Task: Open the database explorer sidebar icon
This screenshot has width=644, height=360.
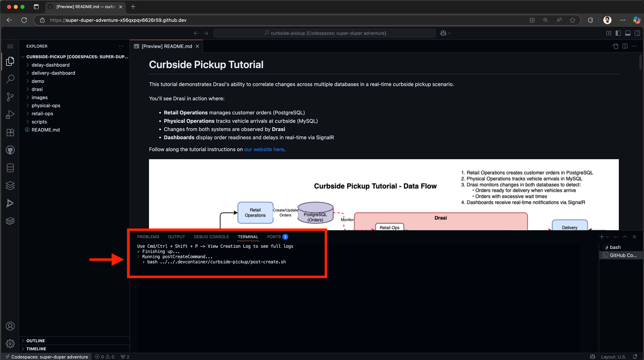Action: point(10,168)
